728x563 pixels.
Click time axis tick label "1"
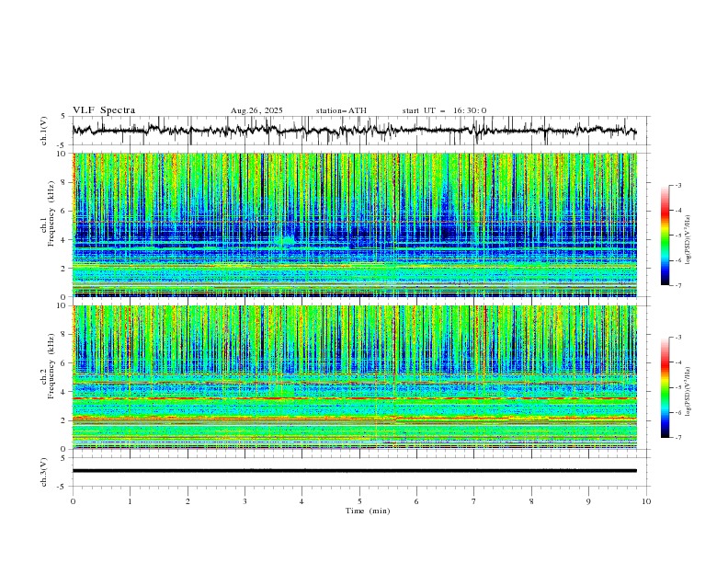coord(130,501)
